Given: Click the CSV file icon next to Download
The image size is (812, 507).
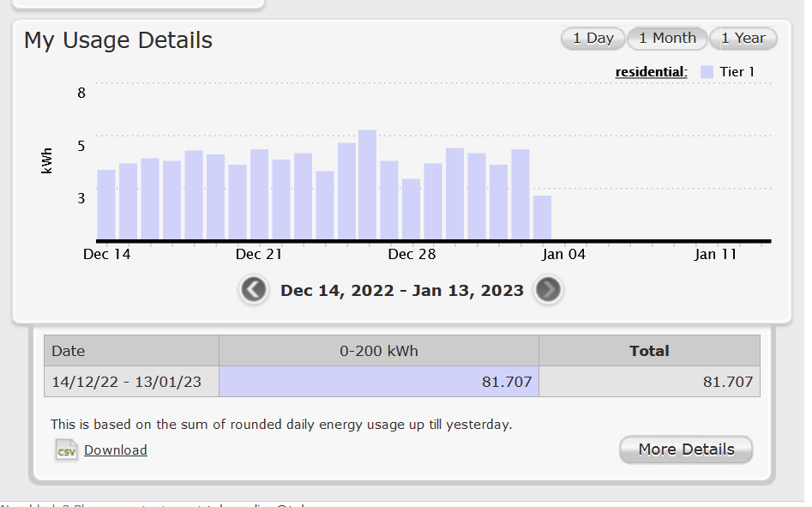Looking at the screenshot, I should point(66,450).
